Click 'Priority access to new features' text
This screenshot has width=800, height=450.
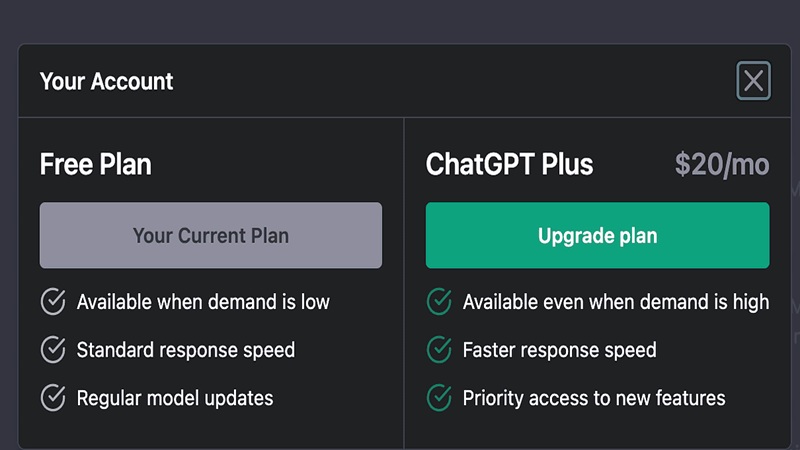coord(594,398)
